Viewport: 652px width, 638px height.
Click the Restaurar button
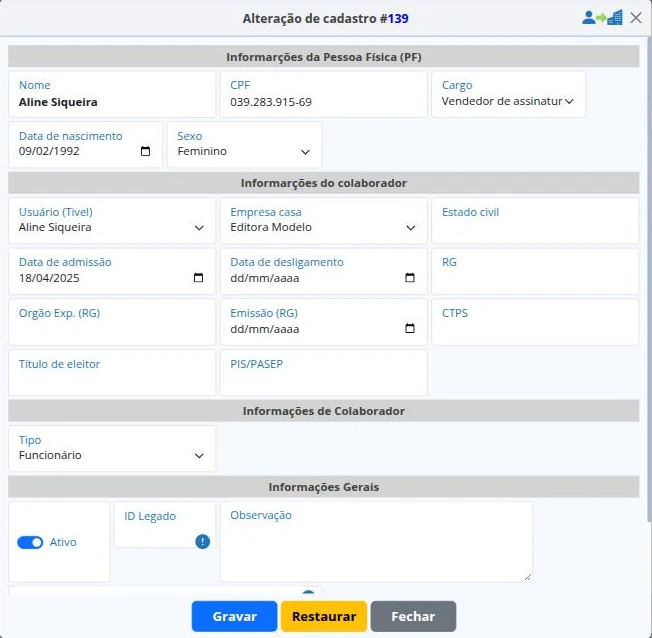324,616
